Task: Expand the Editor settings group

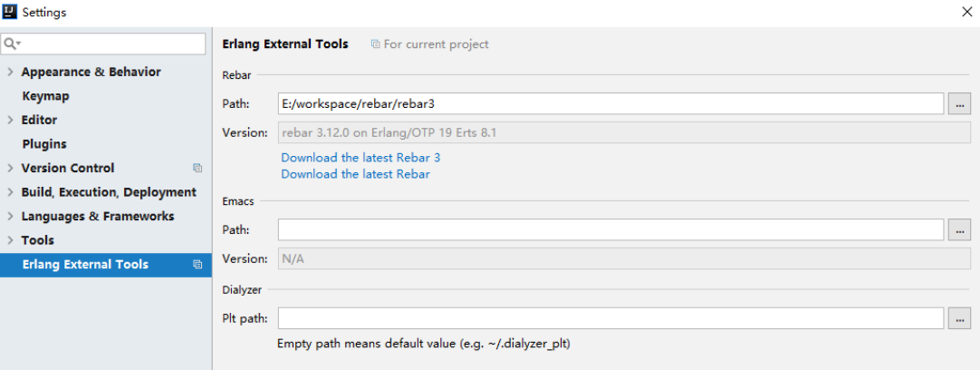Action: click(10, 120)
